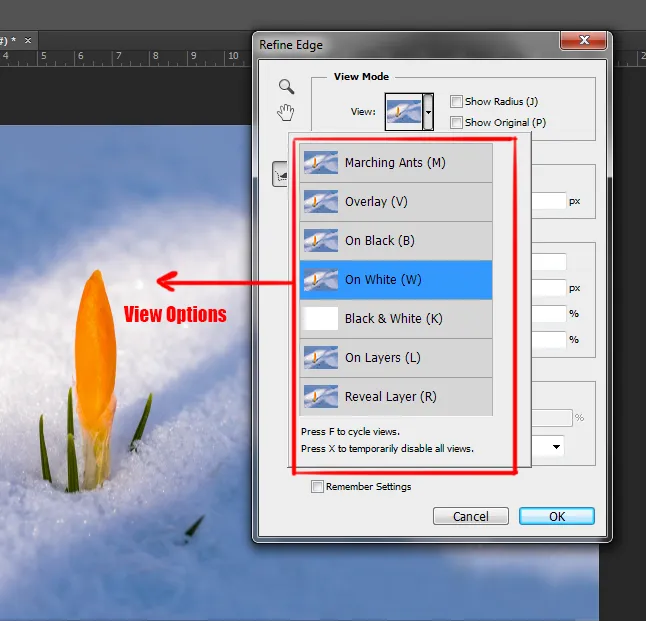Screen dimensions: 646x621
Task: Enable Show Original (P) checkbox
Action: tap(456, 122)
